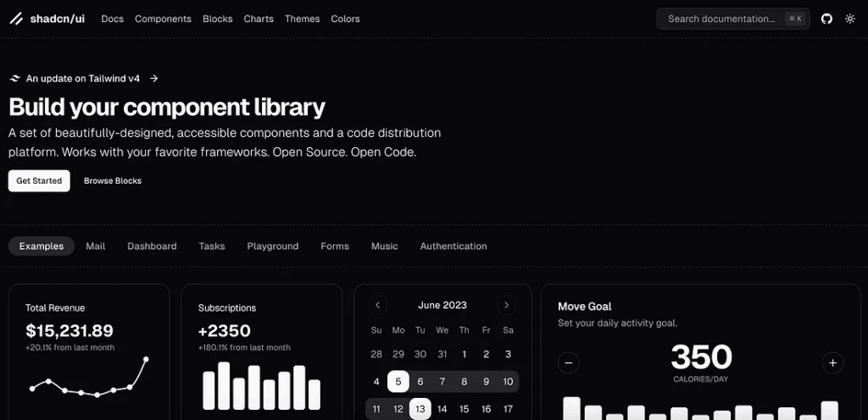Click the Move Goal title

(x=585, y=307)
